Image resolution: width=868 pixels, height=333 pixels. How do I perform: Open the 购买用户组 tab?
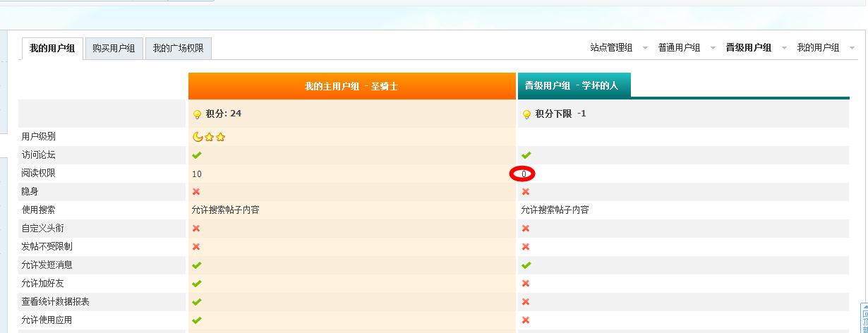point(114,49)
